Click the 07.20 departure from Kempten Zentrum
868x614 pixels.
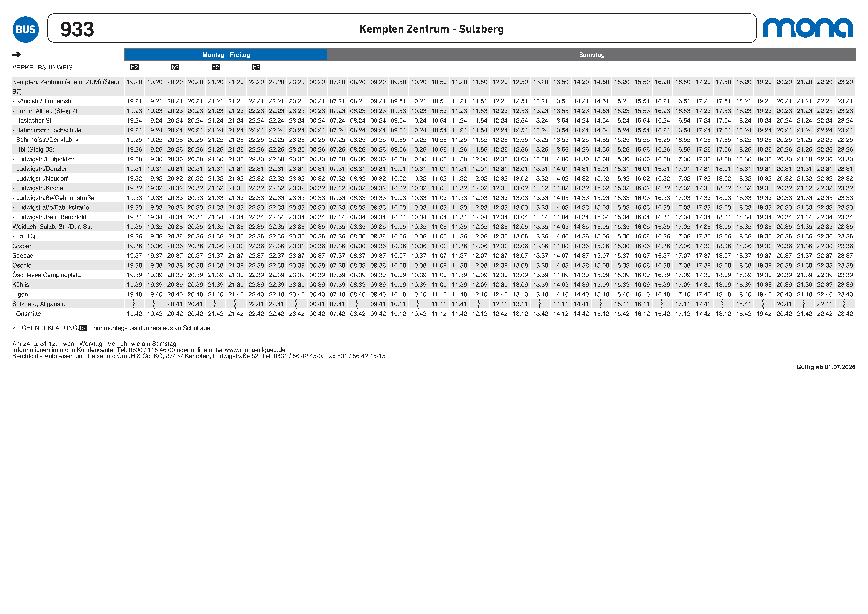[x=337, y=82]
